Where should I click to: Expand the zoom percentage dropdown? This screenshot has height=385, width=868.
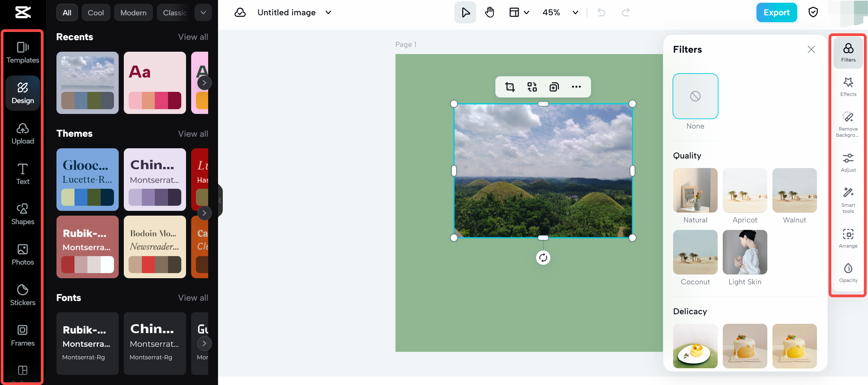point(575,13)
